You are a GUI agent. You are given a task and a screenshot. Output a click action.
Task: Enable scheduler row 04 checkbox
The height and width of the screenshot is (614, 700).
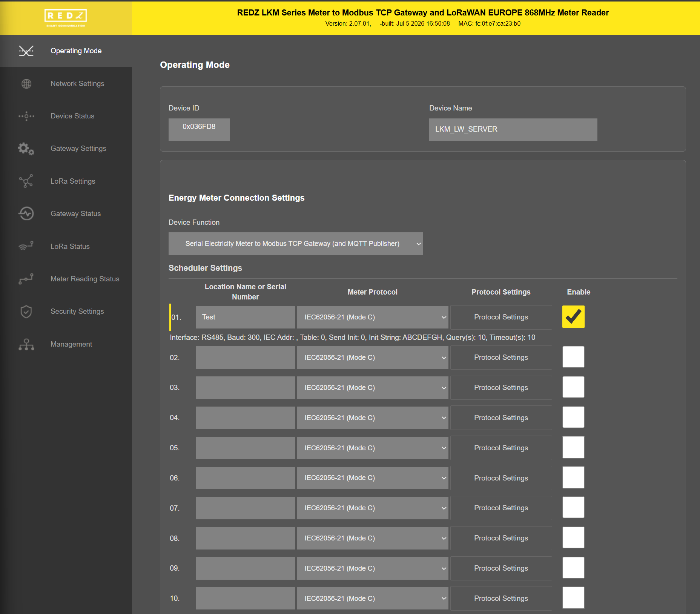[573, 417]
